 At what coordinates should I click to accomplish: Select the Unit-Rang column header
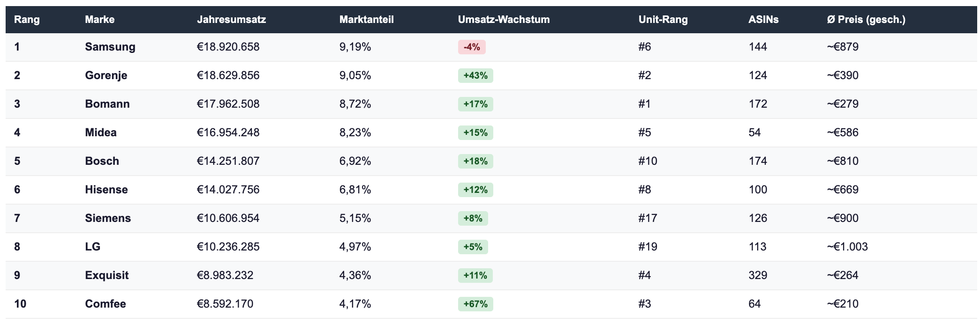[663, 20]
